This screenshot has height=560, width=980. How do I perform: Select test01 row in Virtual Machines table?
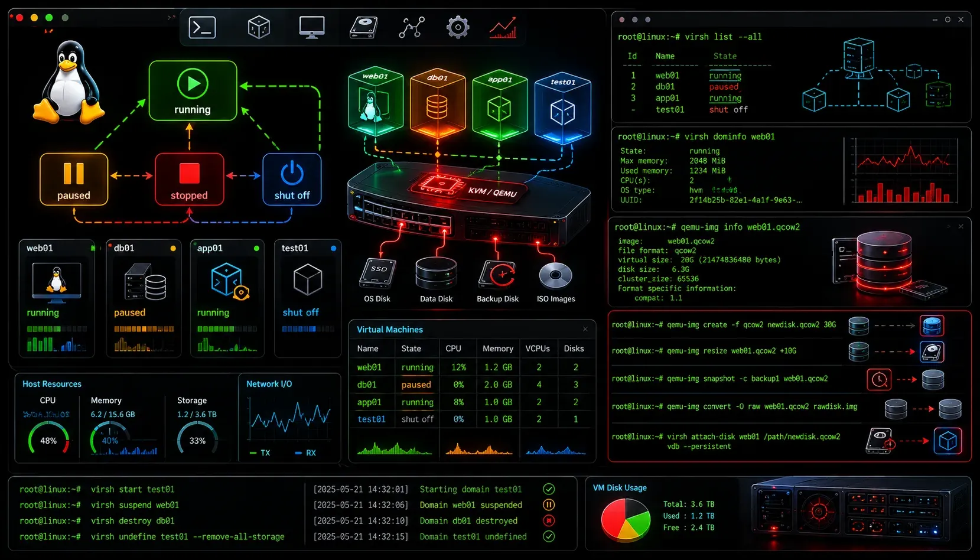(x=472, y=419)
